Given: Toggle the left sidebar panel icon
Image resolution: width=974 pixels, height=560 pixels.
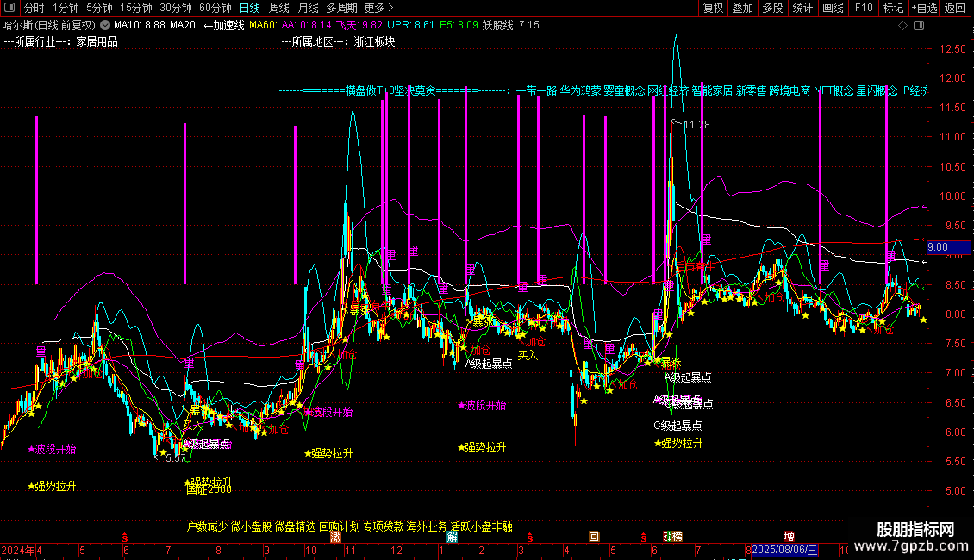Looking at the screenshot, I should pyautogui.click(x=9, y=8).
